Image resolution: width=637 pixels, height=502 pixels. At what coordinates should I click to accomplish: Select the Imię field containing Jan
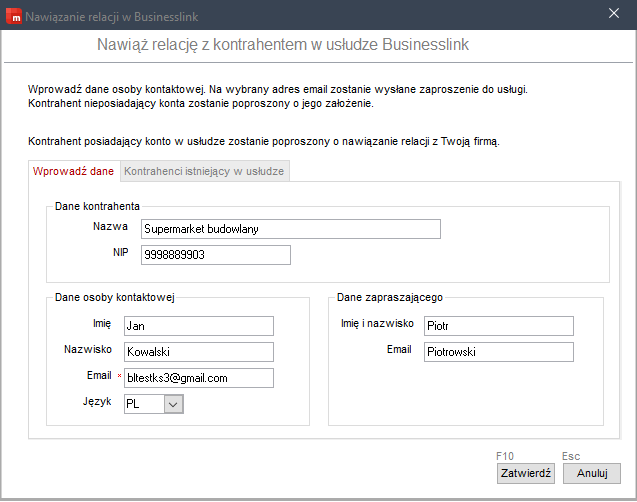point(199,326)
